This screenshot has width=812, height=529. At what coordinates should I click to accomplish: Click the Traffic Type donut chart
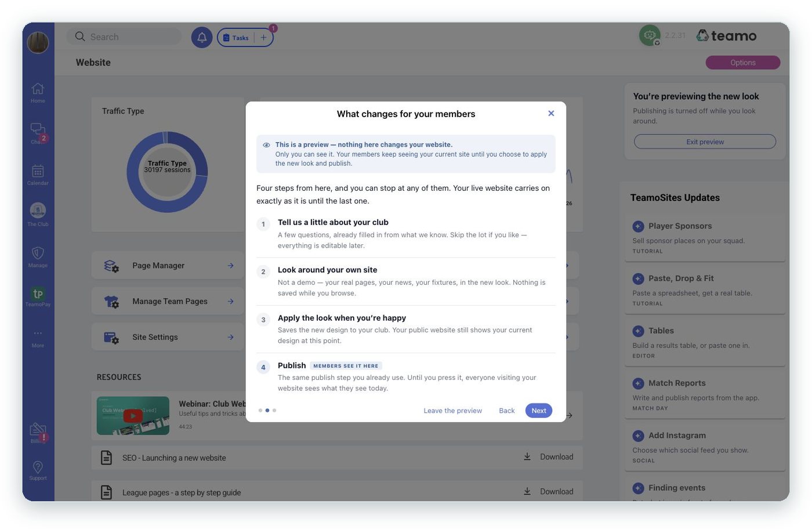(167, 172)
